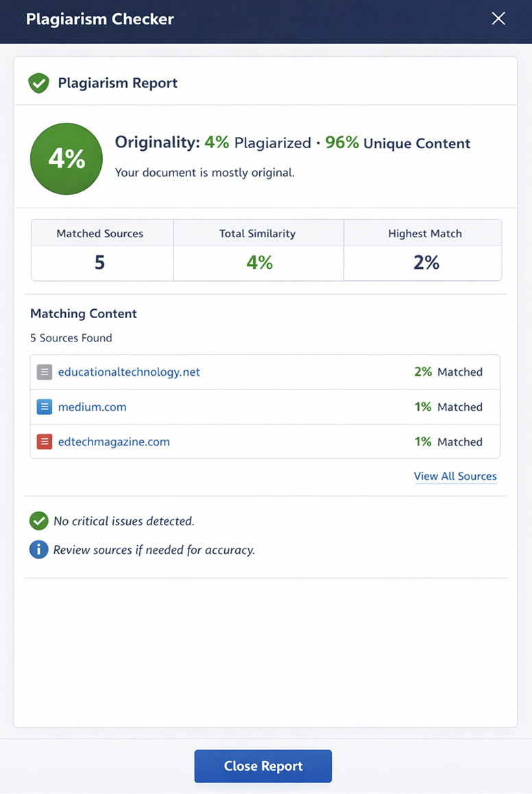532x794 pixels.
Task: Close the Plagiarism Checker dialog with X
Action: point(498,19)
